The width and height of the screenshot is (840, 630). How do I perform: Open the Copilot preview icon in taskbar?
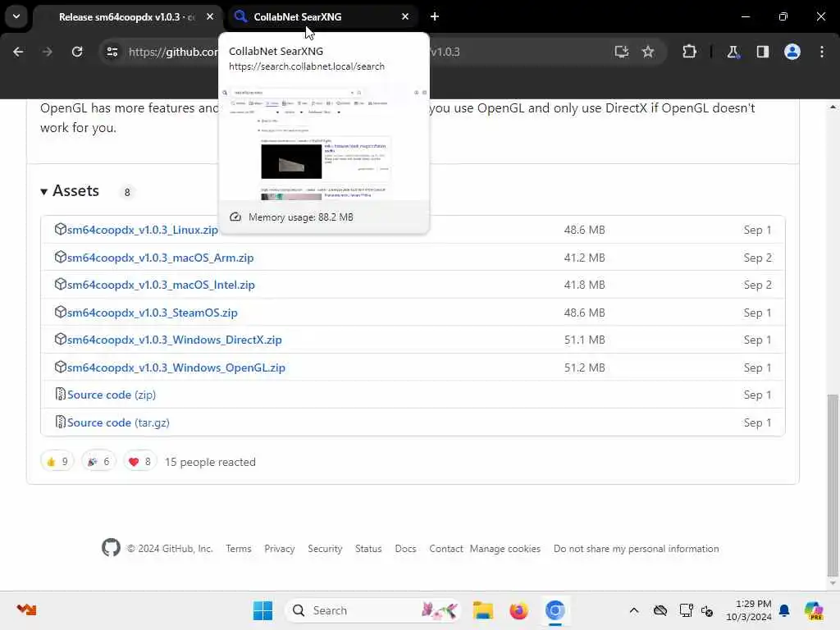[814, 610]
